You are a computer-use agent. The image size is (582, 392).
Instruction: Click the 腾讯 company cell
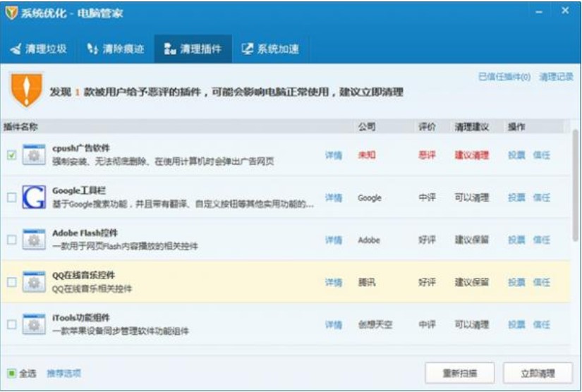pyautogui.click(x=367, y=282)
